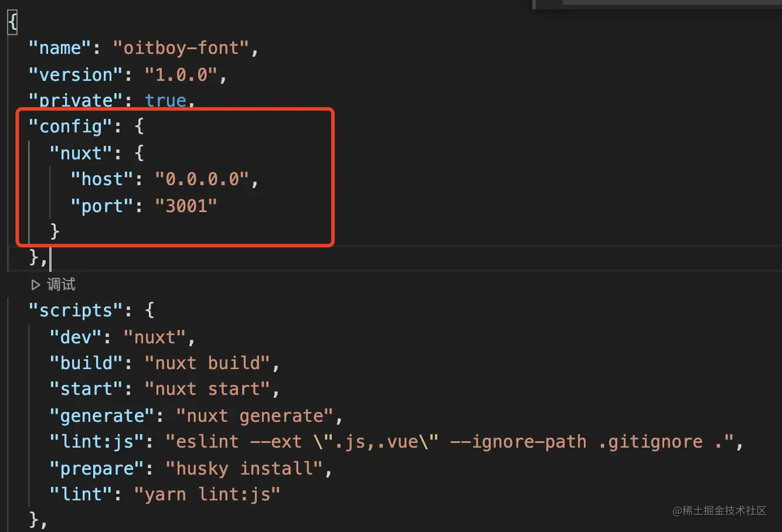Click the "0.0.0.0" host value
Screen dimensions: 782x532
point(202,179)
